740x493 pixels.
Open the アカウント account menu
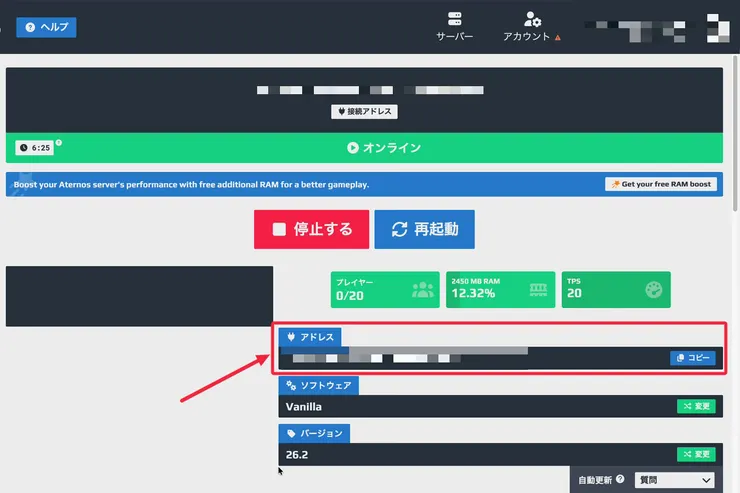coord(531,27)
